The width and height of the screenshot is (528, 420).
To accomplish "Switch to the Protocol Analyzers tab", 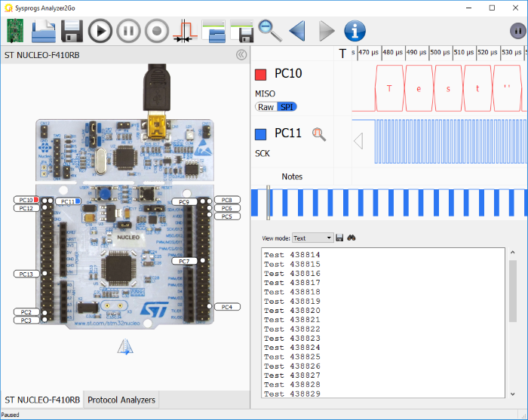I will click(121, 400).
